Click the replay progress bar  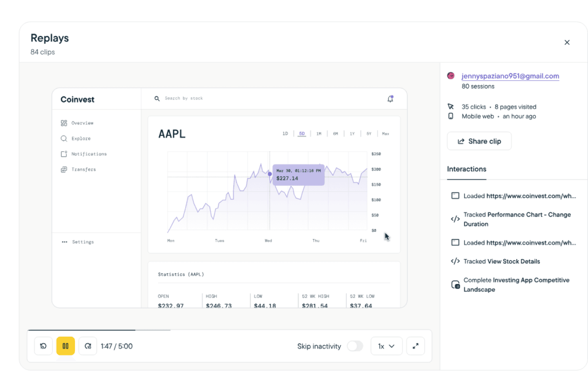[229, 330]
